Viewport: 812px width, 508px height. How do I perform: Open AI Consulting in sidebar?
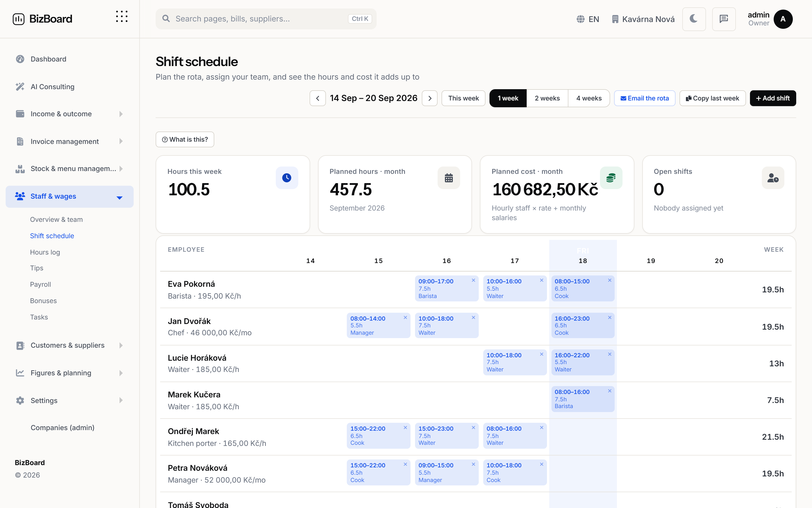click(x=69, y=87)
